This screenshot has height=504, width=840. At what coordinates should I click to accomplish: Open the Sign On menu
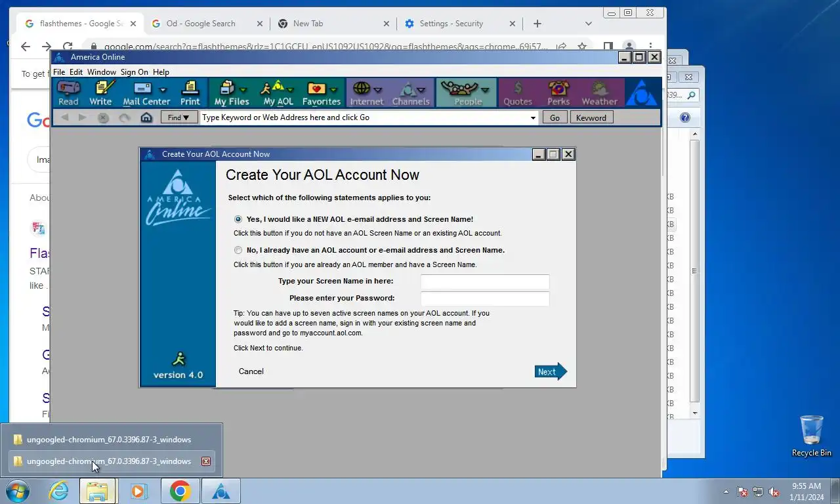[x=135, y=72]
